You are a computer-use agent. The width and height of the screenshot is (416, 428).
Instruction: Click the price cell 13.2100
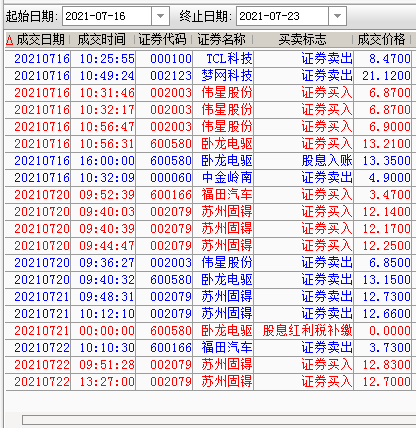point(383,144)
